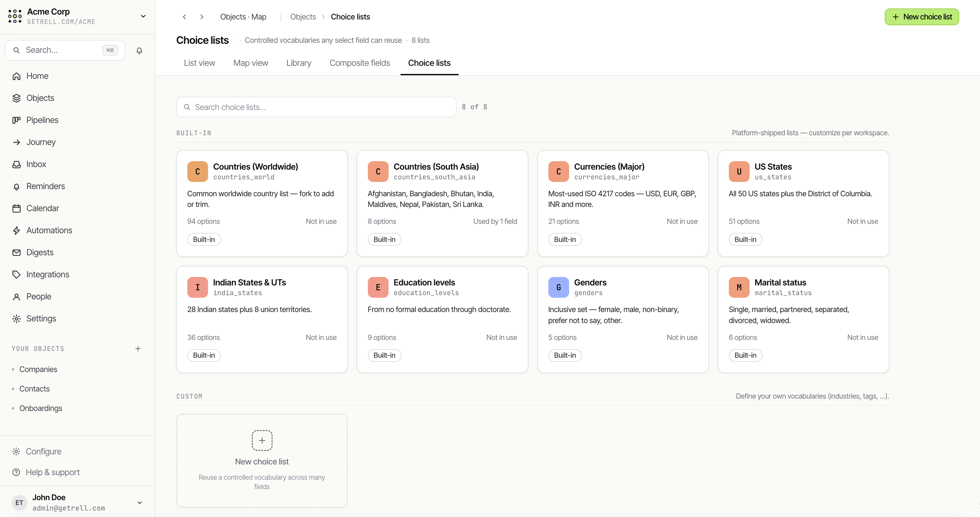Focus the sidebar Search field
The image size is (980, 517).
(65, 50)
